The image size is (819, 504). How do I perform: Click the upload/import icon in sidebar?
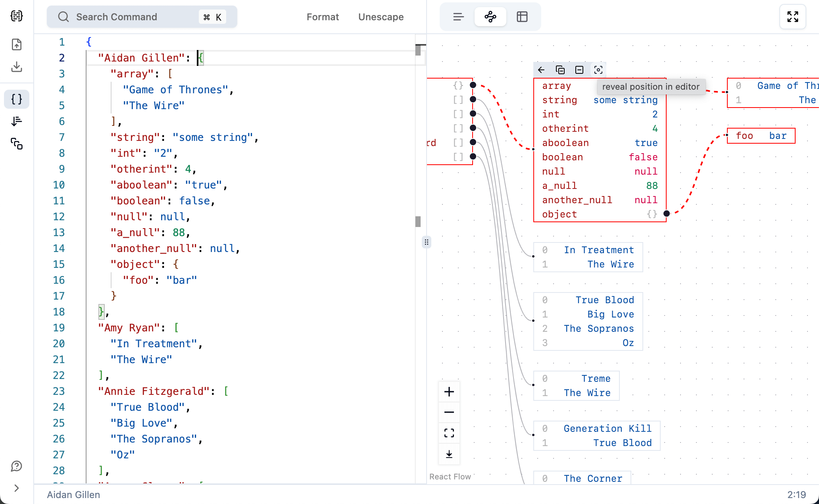pos(16,44)
